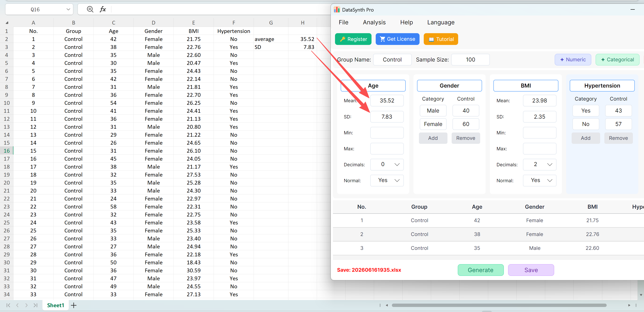Click the DataSynth Pro app logo icon
The image size is (644, 312).
coord(337,9)
